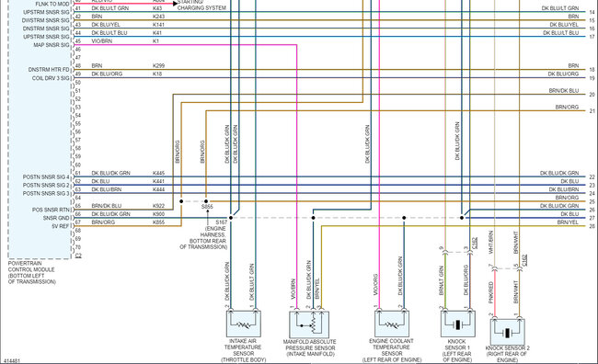
Task: Click circuit code 'K299'
Action: click(x=158, y=66)
